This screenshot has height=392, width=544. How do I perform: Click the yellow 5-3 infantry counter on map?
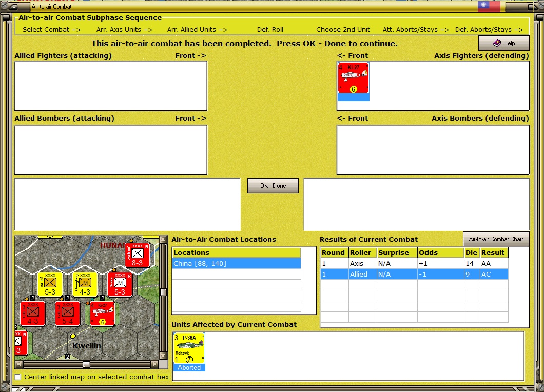pyautogui.click(x=50, y=284)
